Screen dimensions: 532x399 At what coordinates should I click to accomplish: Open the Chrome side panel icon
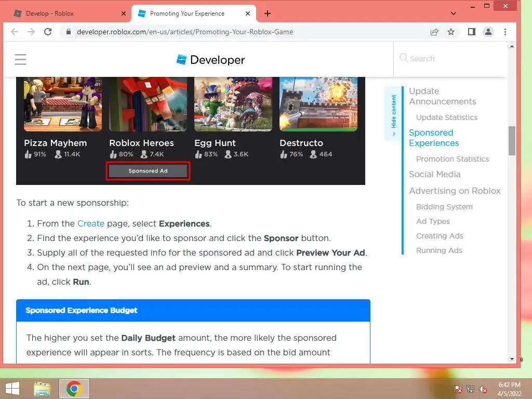[x=472, y=32]
